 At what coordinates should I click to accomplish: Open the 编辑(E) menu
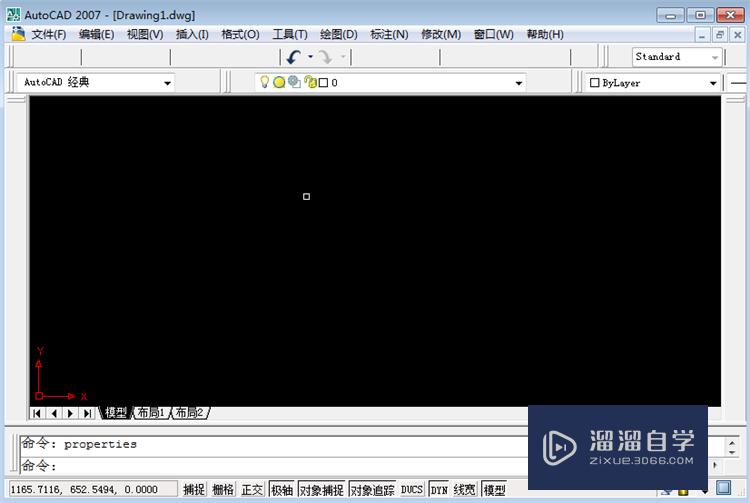pyautogui.click(x=96, y=34)
